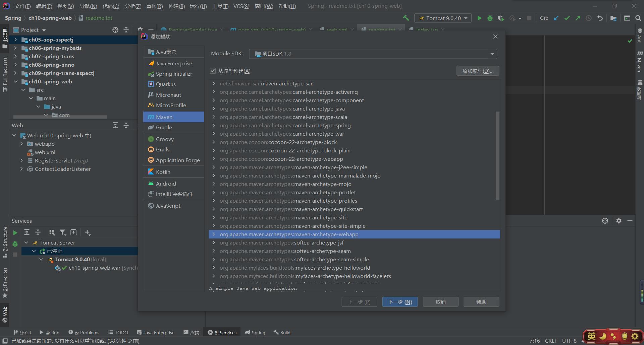Image resolution: width=644 pixels, height=345 pixels.
Task: Expand maven-archetype-quickstart archetype
Action: pyautogui.click(x=214, y=209)
